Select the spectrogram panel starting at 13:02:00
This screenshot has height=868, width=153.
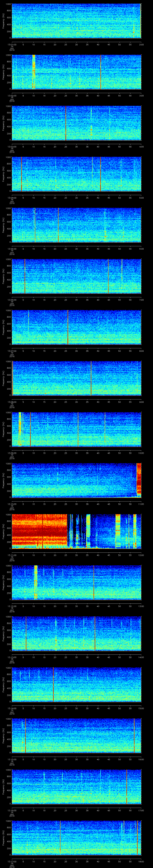(x=77, y=72)
